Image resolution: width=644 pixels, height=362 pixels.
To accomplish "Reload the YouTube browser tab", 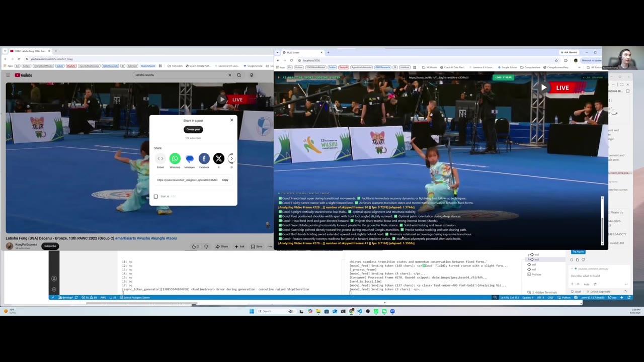I will (x=19, y=59).
